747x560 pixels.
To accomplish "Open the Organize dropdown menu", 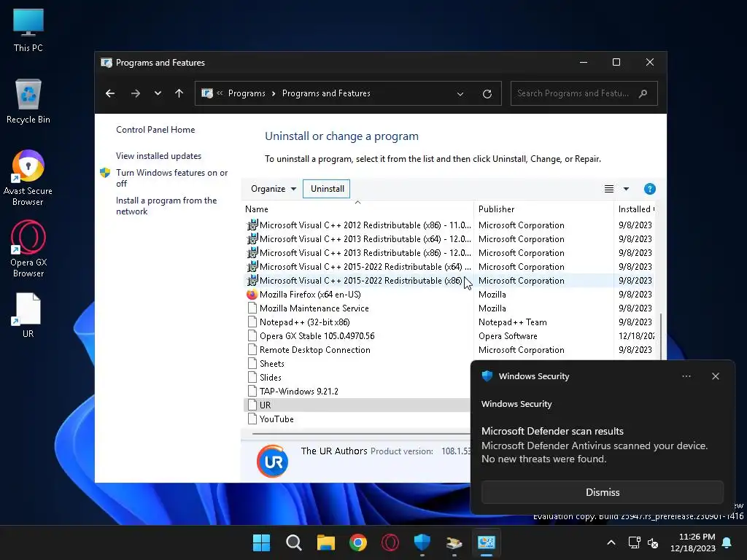I will [x=274, y=189].
